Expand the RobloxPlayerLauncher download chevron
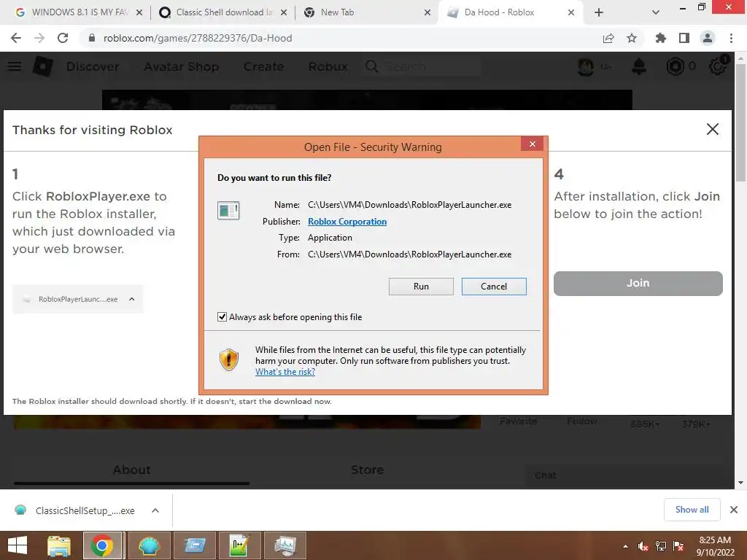747x560 pixels. 132,299
